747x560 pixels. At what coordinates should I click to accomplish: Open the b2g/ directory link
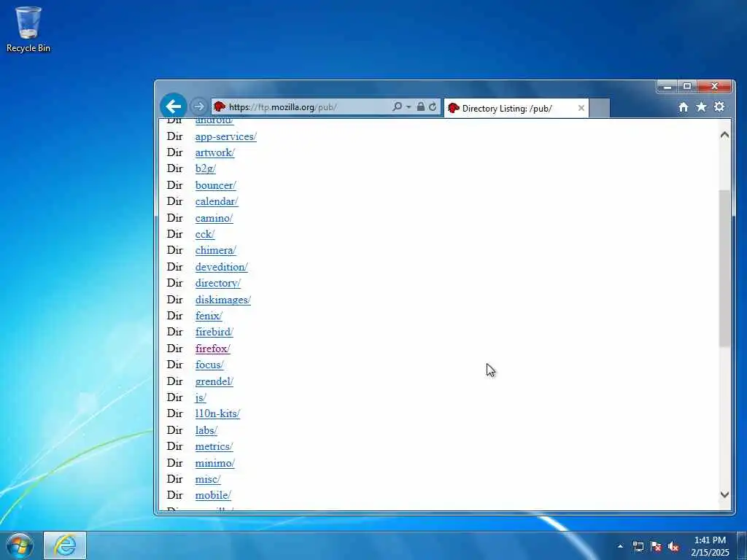(x=205, y=168)
